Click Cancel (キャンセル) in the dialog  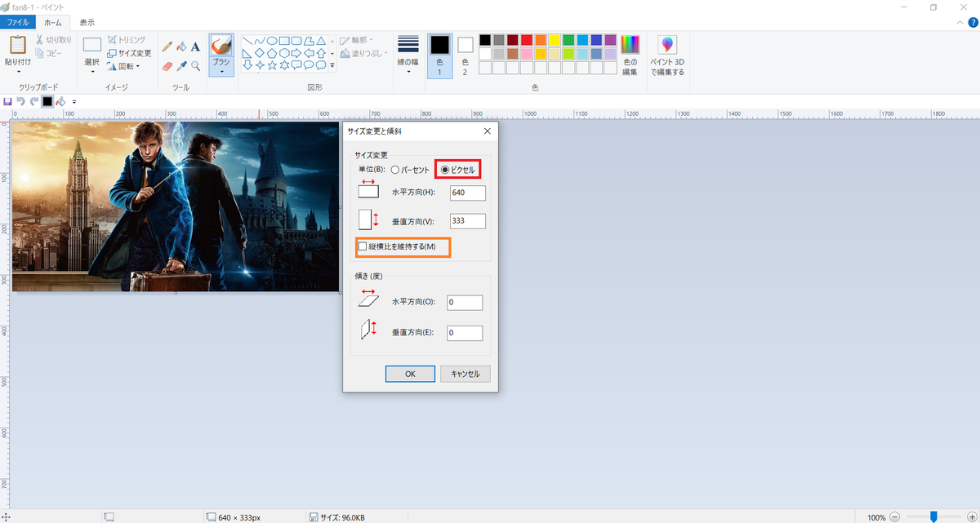coord(465,374)
